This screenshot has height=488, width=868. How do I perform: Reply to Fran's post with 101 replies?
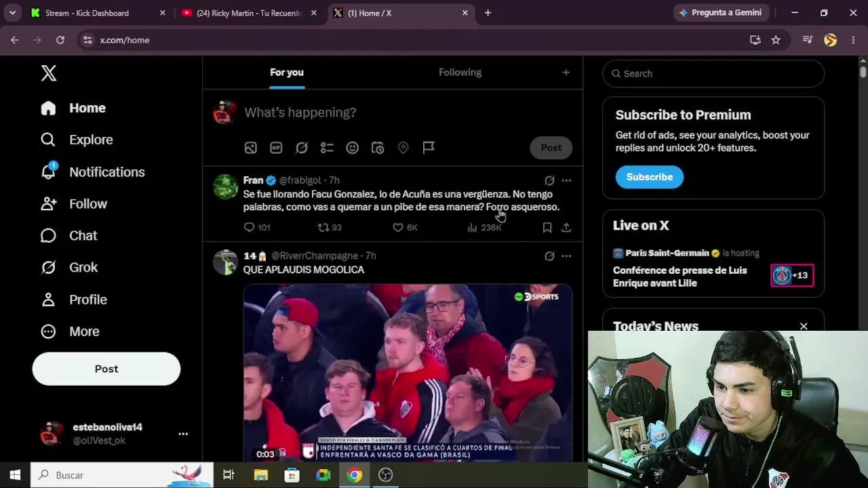257,228
